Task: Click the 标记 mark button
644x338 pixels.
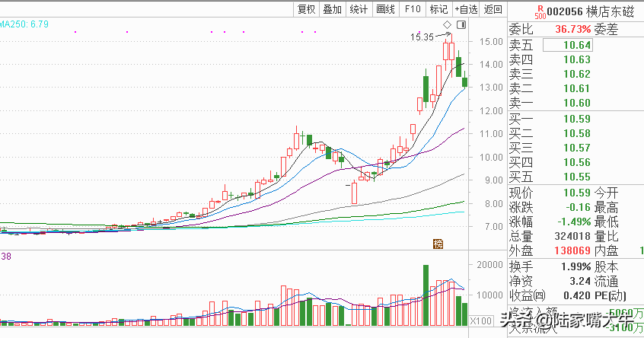Action: tap(438, 9)
